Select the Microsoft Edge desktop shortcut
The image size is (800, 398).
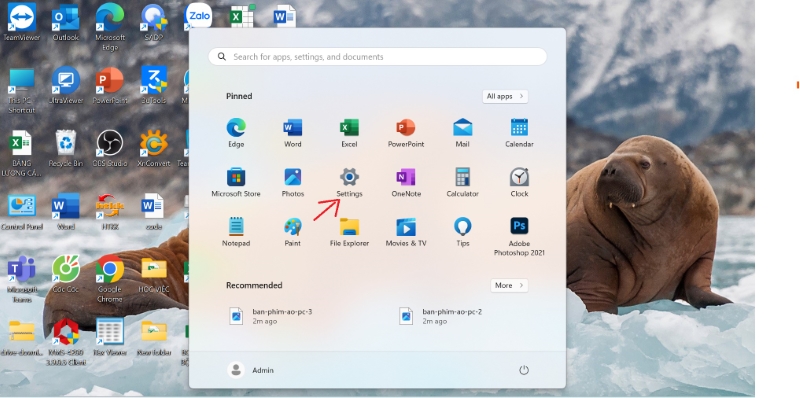pos(110,27)
